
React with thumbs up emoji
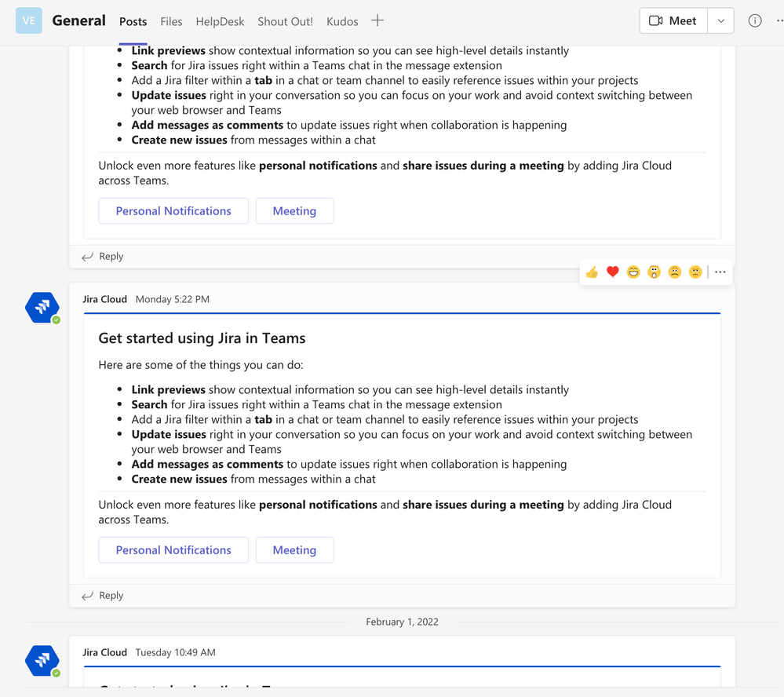(x=592, y=272)
